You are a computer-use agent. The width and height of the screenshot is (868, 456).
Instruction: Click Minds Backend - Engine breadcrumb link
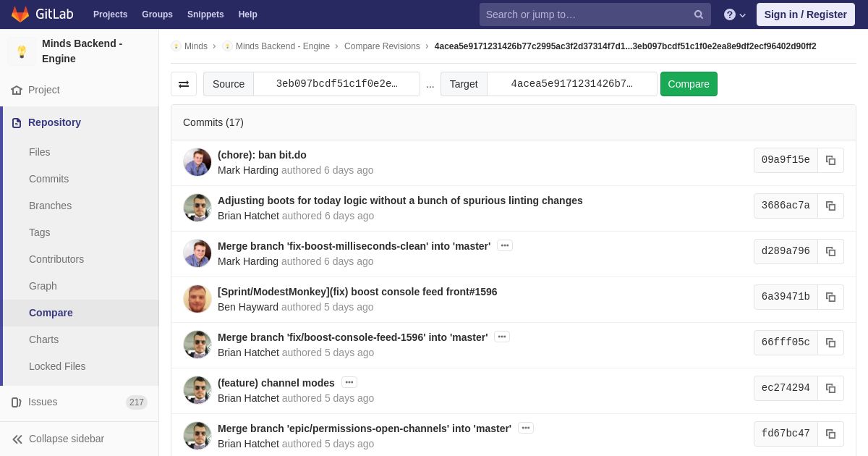283,46
